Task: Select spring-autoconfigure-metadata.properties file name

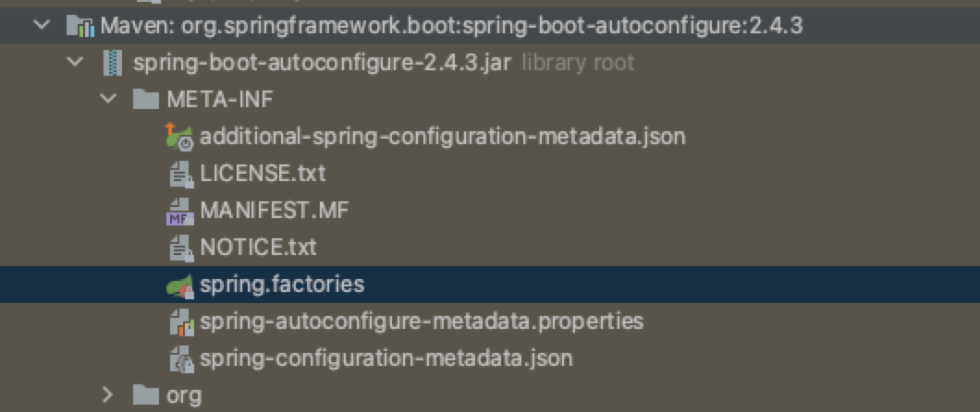Action: pos(421,321)
